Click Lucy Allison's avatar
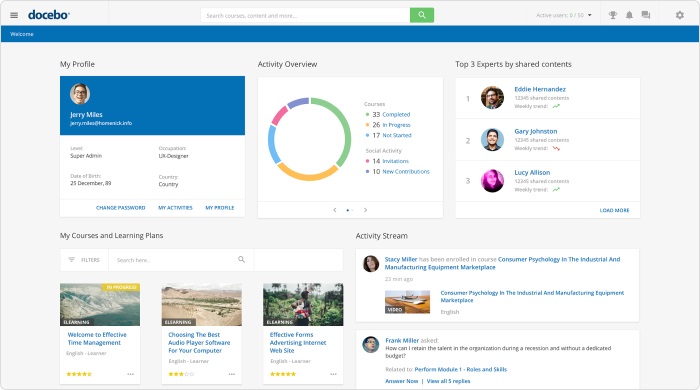Screen dimensions: 700x390 pos(492,181)
